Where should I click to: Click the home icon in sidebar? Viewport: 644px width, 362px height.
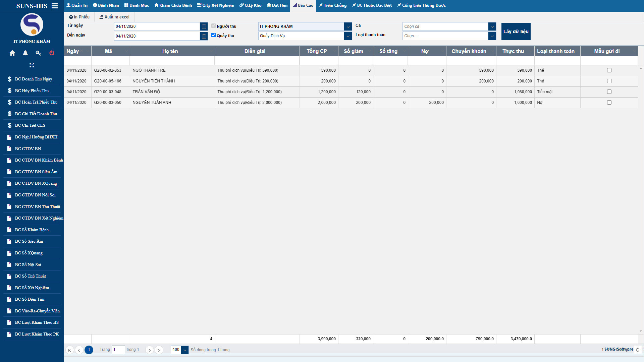12,53
